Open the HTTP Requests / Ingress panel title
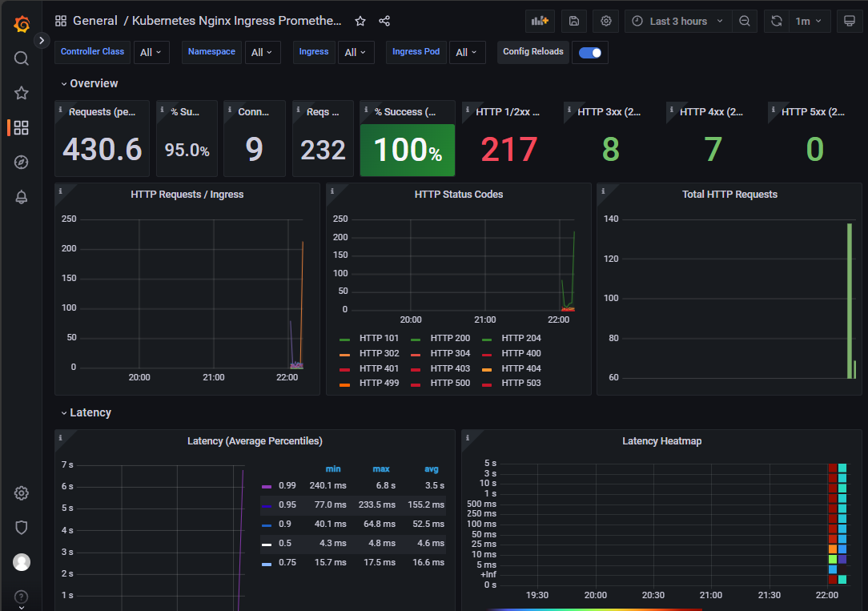The height and width of the screenshot is (611, 868). [x=187, y=195]
